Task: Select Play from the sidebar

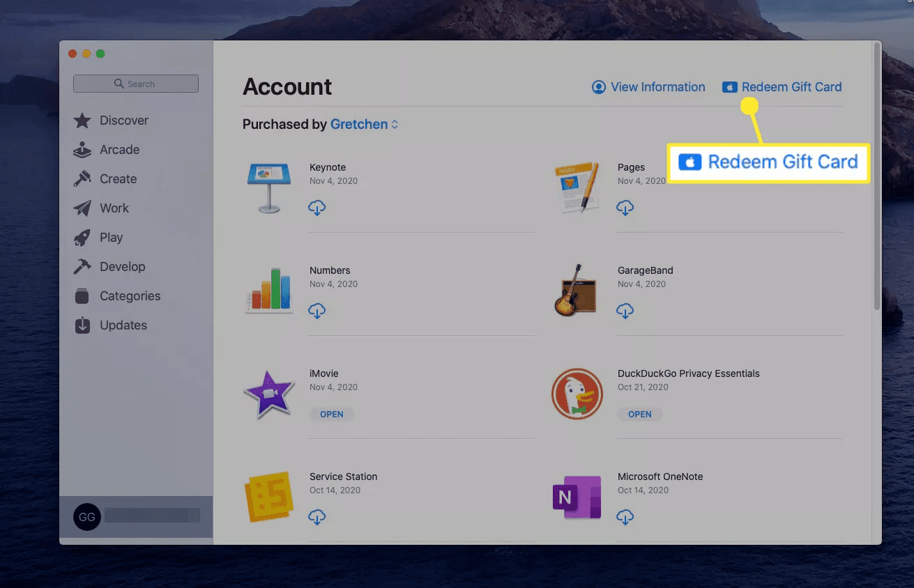Action: point(112,237)
